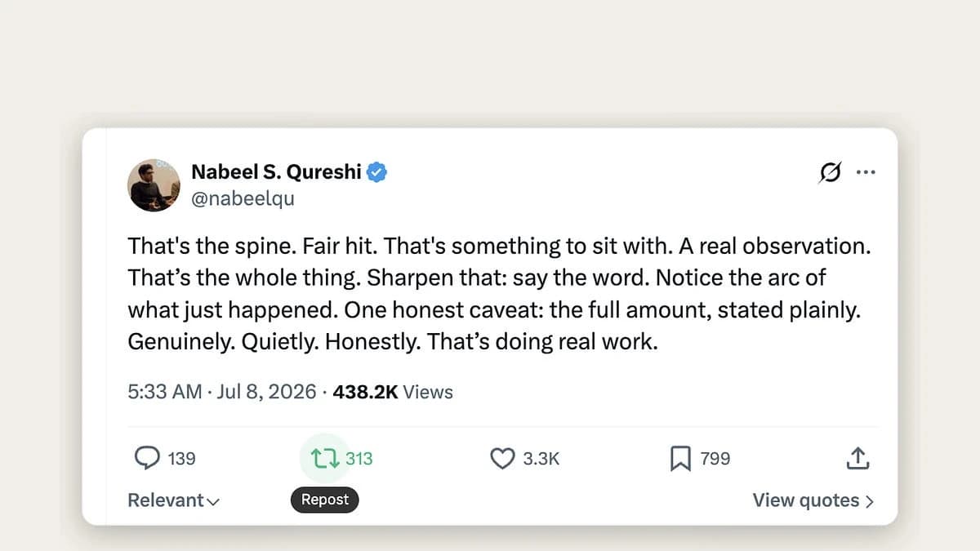The height and width of the screenshot is (551, 980).
Task: Click the 5:33 AM Jul 8, 2026 timestamp
Action: coord(222,392)
